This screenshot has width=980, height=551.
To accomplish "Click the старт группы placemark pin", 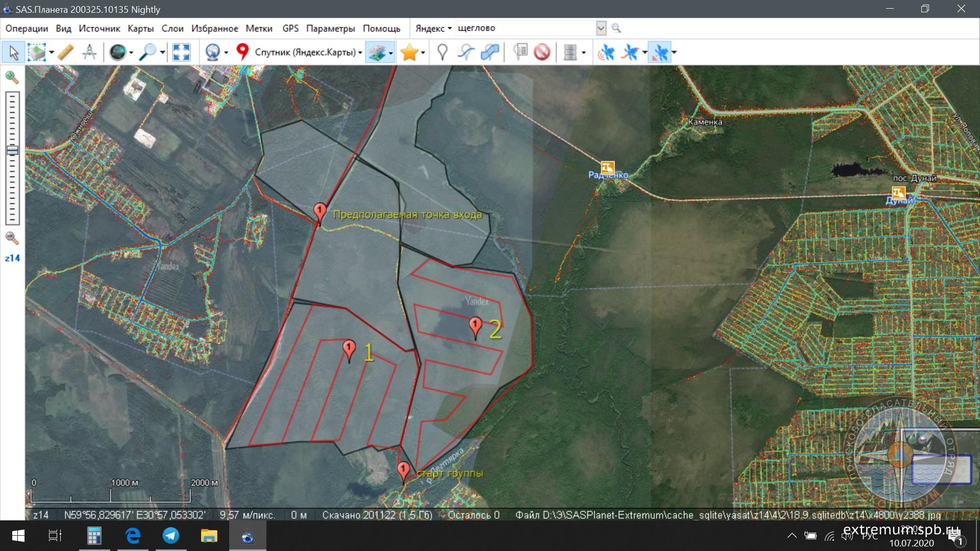I will (x=403, y=472).
